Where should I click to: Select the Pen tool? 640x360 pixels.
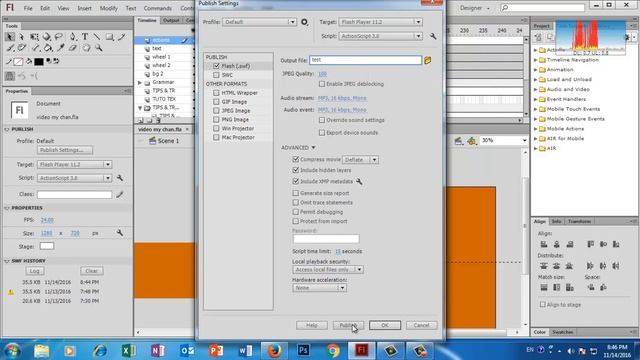coord(73,37)
